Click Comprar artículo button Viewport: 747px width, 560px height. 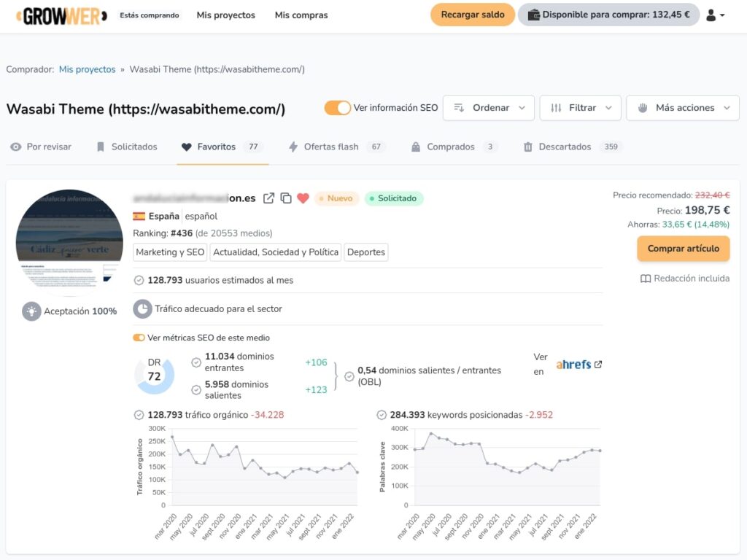[x=683, y=249]
